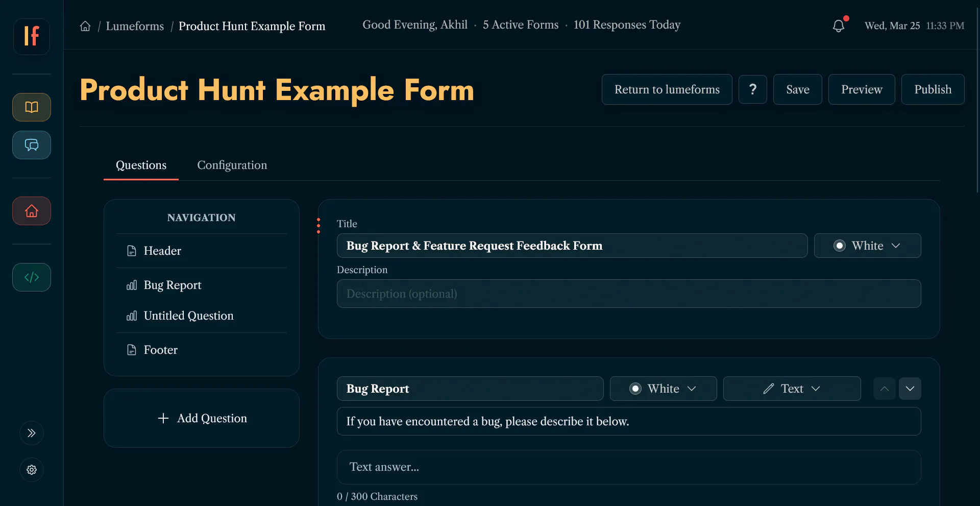Expand the sidebar with double chevron
Viewport: 980px width, 506px height.
coord(32,433)
